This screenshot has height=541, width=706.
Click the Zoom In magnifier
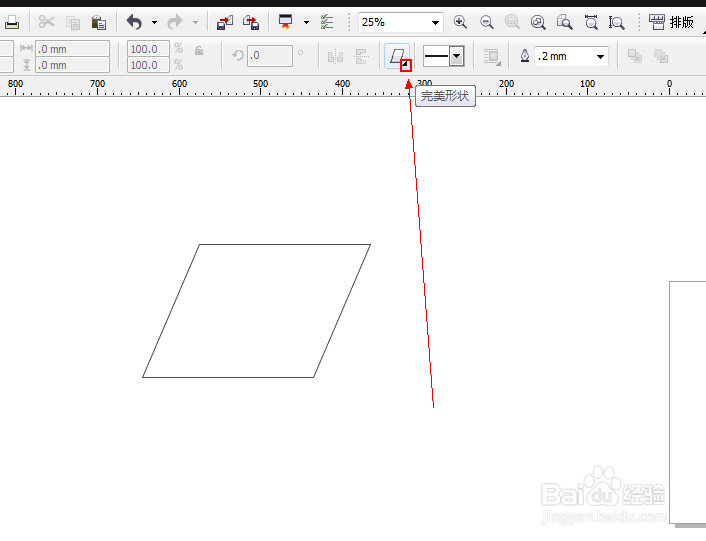click(x=460, y=22)
